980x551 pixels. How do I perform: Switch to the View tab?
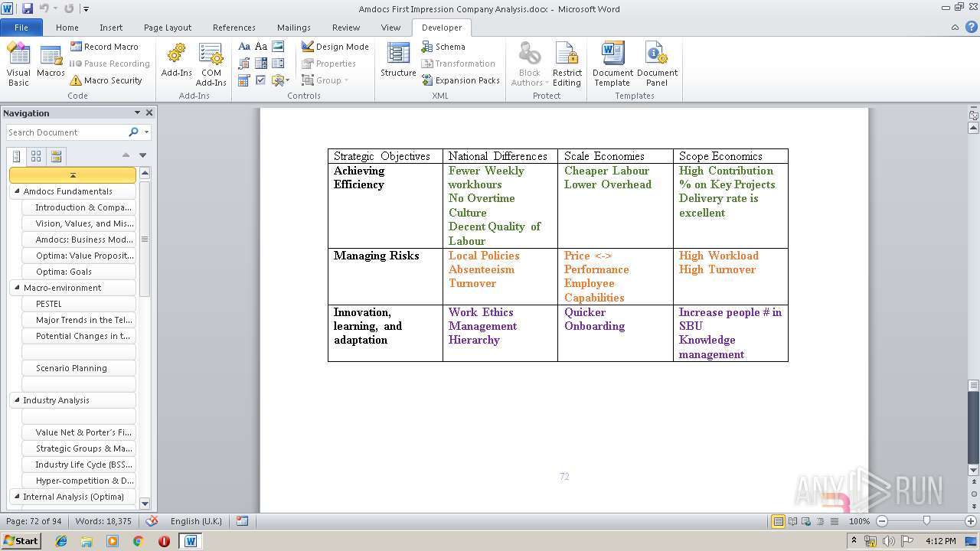[390, 28]
